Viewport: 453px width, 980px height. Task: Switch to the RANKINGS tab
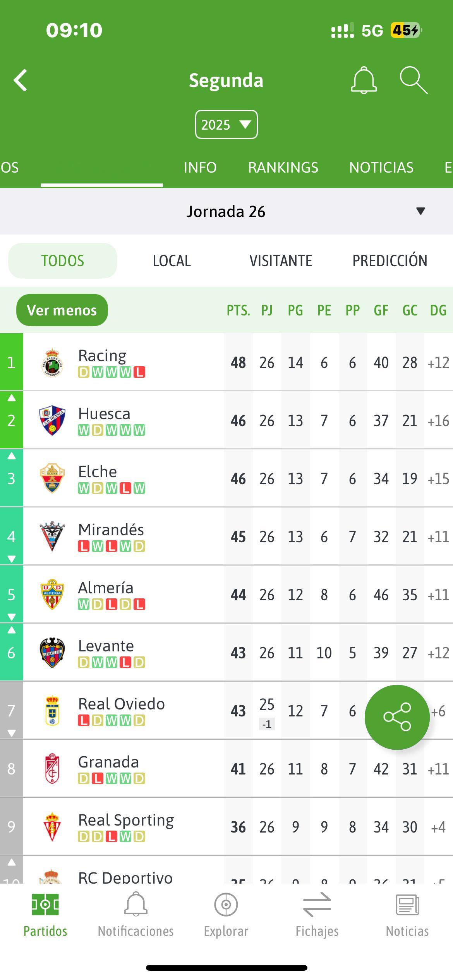pyautogui.click(x=283, y=168)
